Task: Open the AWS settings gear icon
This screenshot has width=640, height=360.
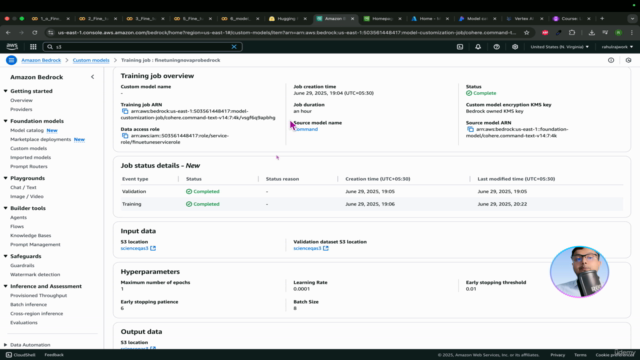Action: (x=515, y=47)
